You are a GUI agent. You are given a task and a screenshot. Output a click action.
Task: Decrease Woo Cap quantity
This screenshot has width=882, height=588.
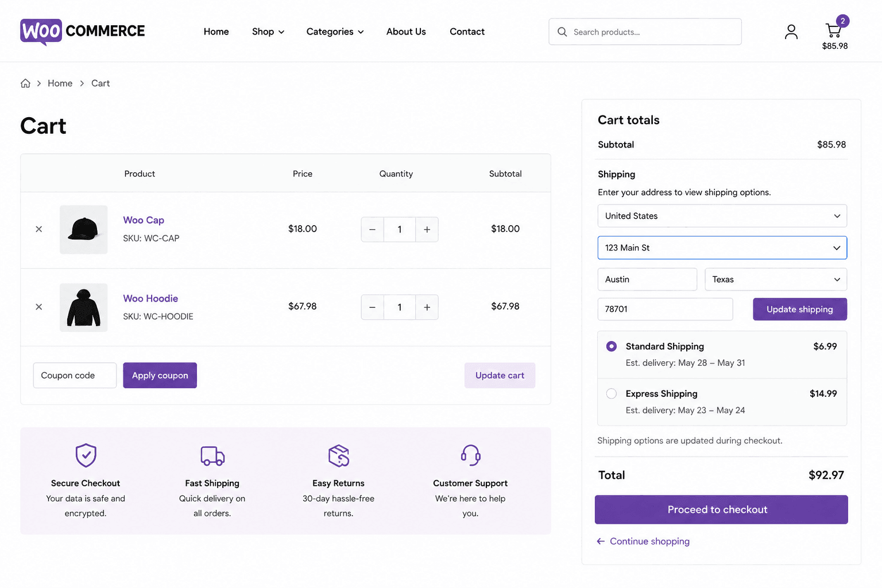[x=372, y=230]
